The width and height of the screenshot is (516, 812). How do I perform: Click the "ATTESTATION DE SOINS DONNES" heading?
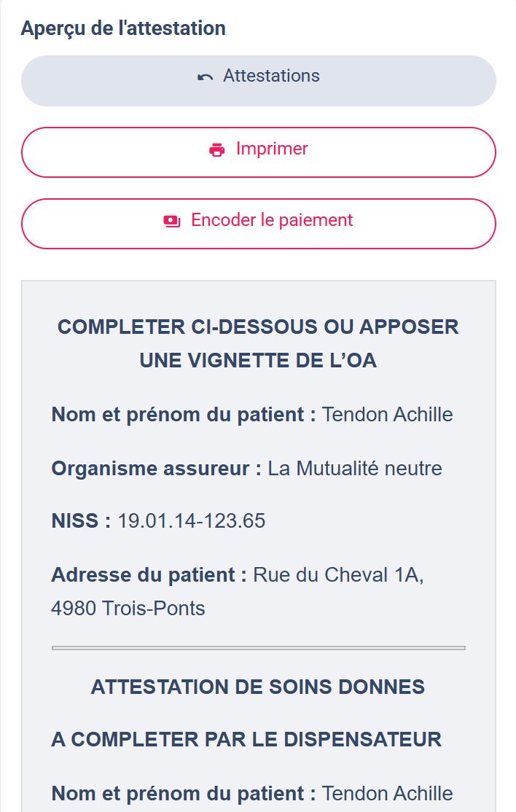(258, 687)
